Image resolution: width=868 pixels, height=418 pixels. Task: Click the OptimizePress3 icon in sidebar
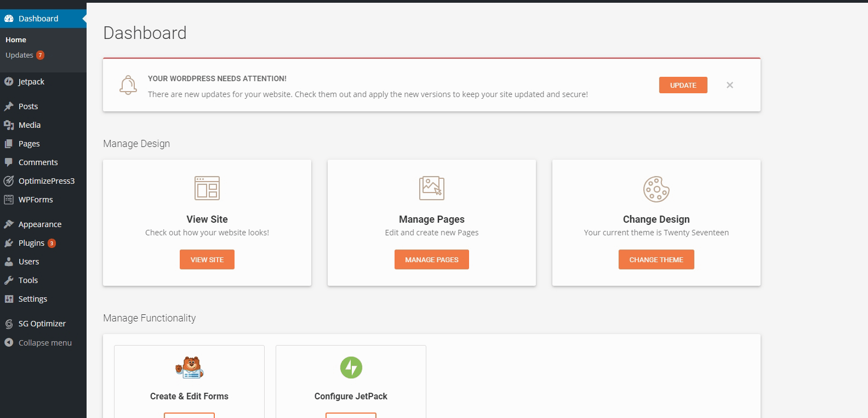[9, 181]
